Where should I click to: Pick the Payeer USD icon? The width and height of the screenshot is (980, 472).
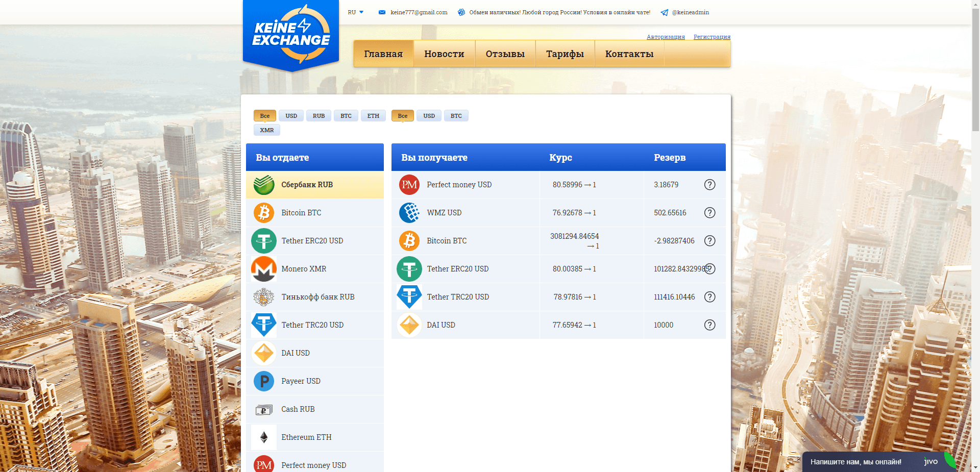[x=264, y=381]
